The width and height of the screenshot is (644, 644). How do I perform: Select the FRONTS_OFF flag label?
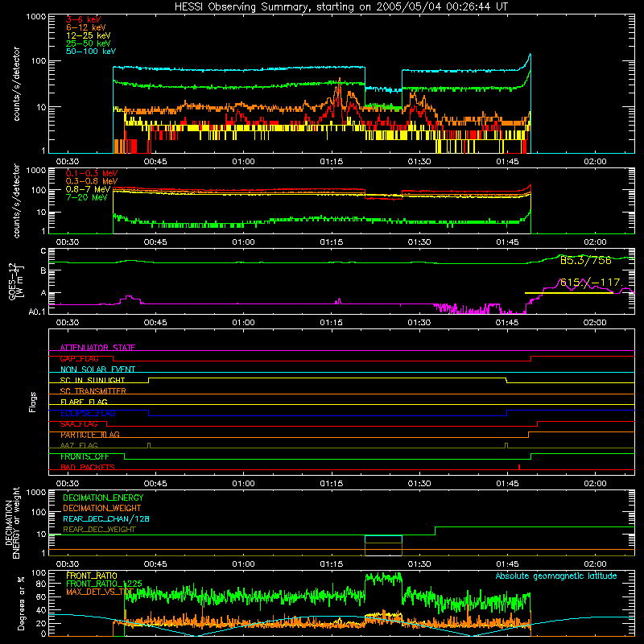(x=85, y=456)
